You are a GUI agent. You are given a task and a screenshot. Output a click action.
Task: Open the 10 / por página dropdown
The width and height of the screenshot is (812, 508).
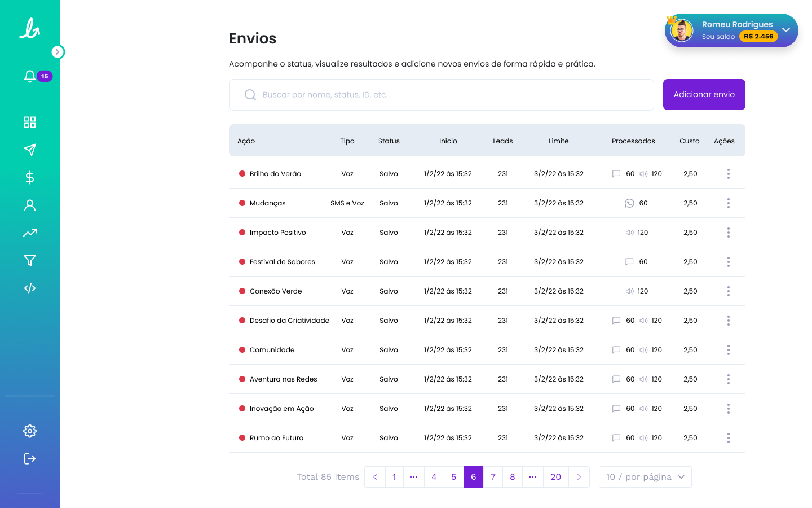(645, 477)
